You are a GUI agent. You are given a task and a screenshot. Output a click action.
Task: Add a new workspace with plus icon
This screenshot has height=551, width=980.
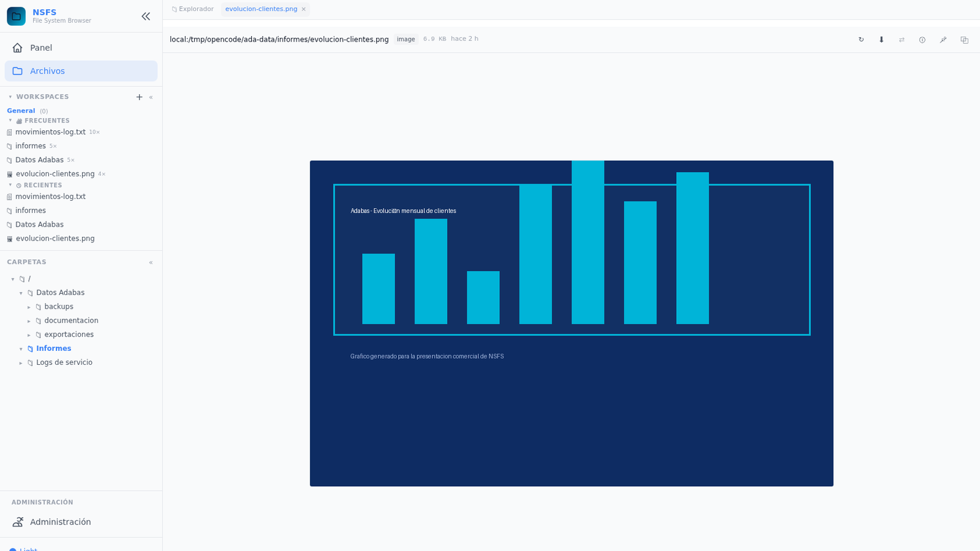(139, 97)
